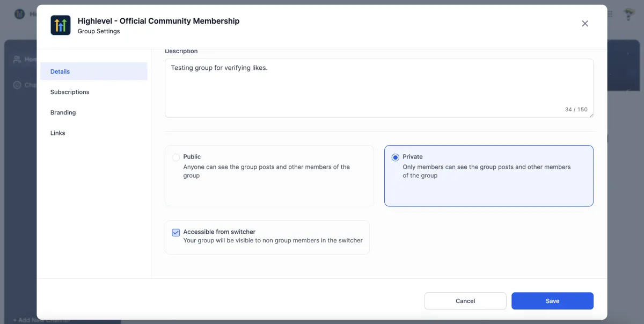Viewport: 644px width, 324px height.
Task: Click the description box resize handle
Action: coord(591,115)
